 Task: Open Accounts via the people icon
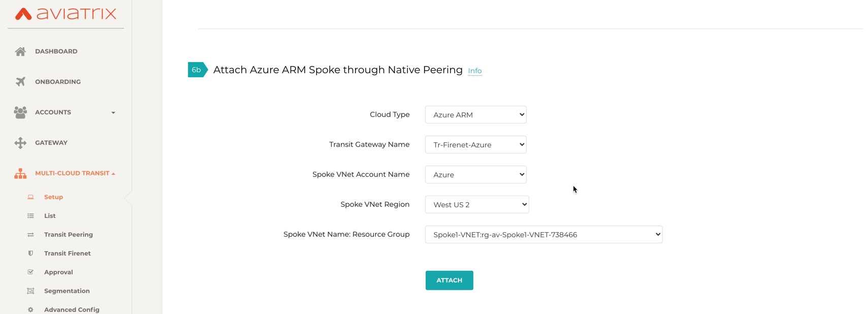click(x=20, y=112)
